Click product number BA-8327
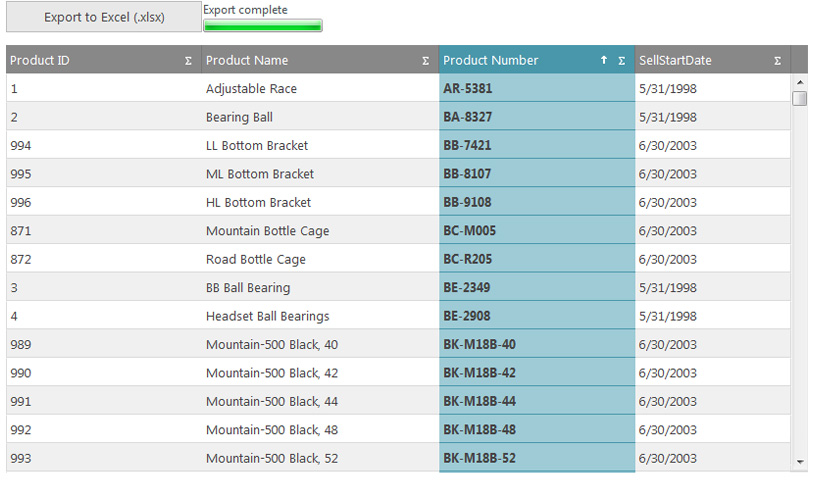This screenshot has width=820, height=480. pyautogui.click(x=537, y=117)
